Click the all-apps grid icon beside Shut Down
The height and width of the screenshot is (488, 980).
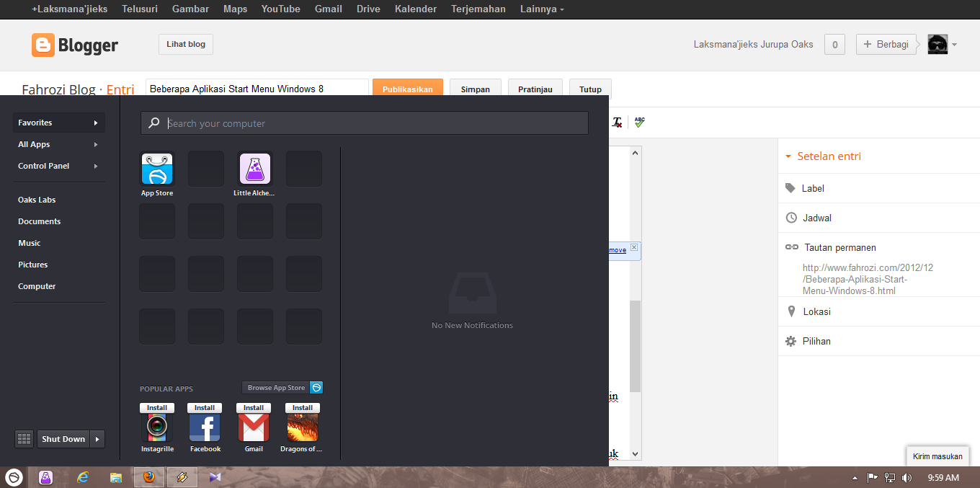(24, 439)
